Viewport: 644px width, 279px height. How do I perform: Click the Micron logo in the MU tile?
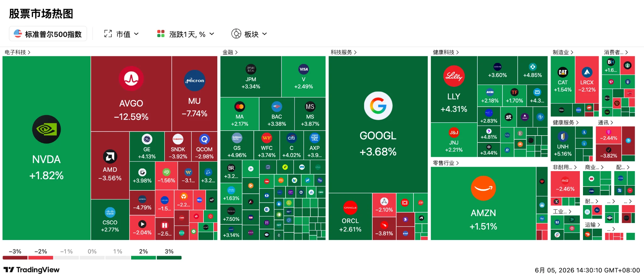click(x=195, y=81)
